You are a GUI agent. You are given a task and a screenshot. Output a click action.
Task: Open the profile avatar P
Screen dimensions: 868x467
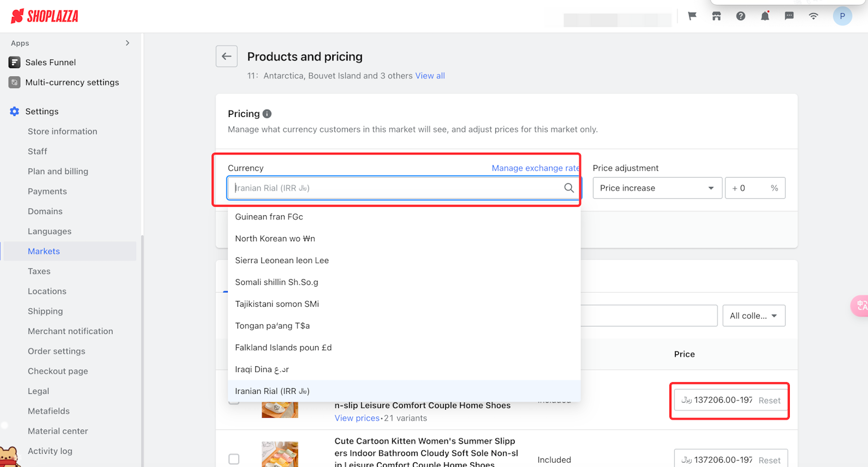(842, 16)
